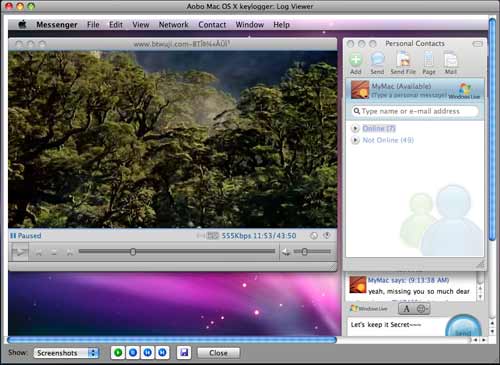This screenshot has width=500, height=365.
Task: Click the resize grip of the Personal Contacts window
Action: pyautogui.click(x=480, y=265)
